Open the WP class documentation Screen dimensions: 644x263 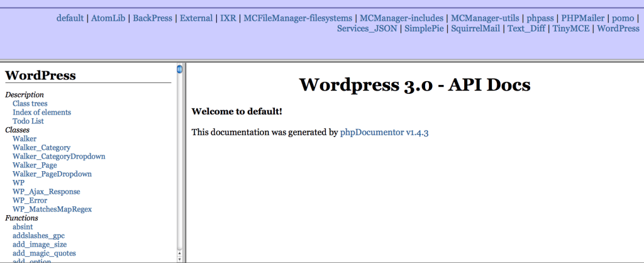[x=18, y=183]
